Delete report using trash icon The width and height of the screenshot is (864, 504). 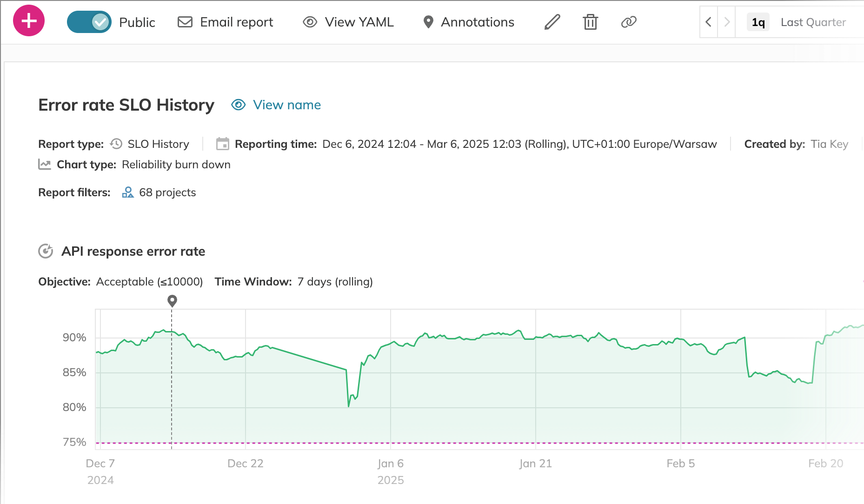click(591, 22)
